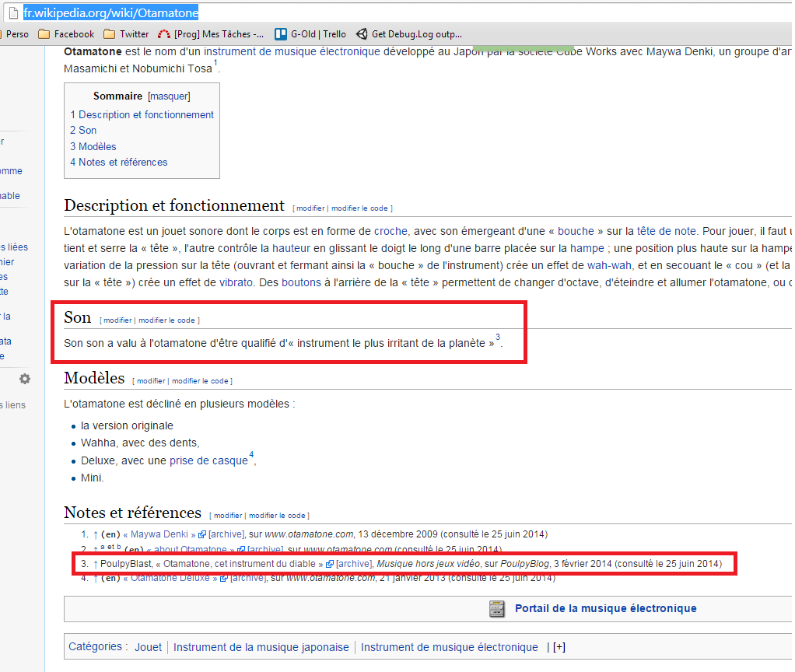
Task: Click the gear icon in the left sidebar
Action: [x=24, y=379]
